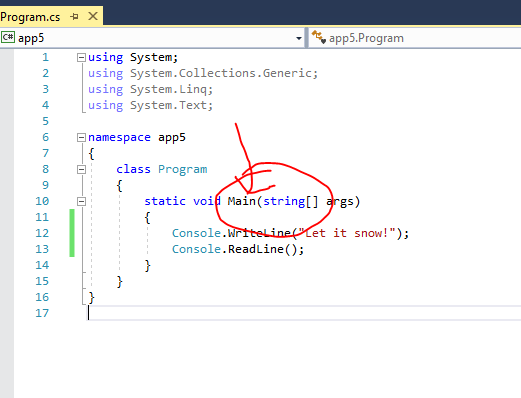Click the Main method name
521x398 pixels.
pos(241,201)
